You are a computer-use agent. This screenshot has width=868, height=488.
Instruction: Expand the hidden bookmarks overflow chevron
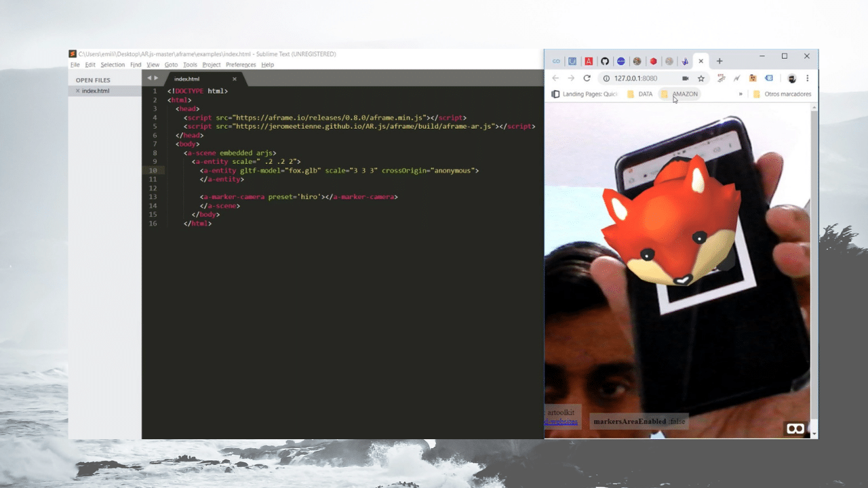pos(741,94)
